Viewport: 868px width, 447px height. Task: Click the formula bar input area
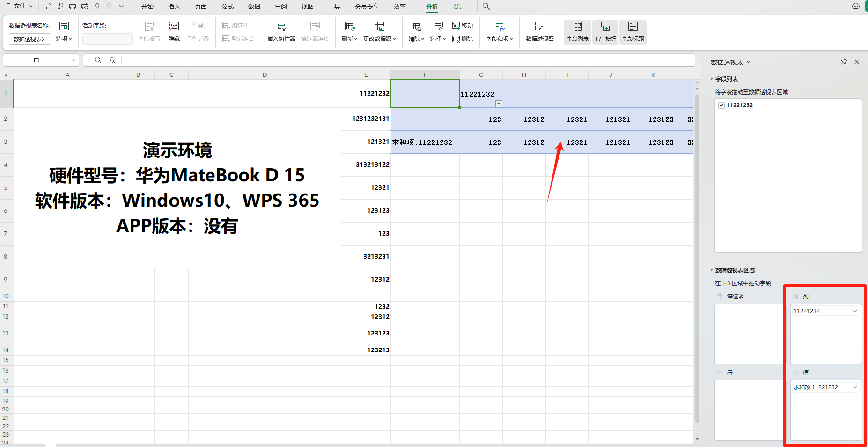pyautogui.click(x=407, y=60)
